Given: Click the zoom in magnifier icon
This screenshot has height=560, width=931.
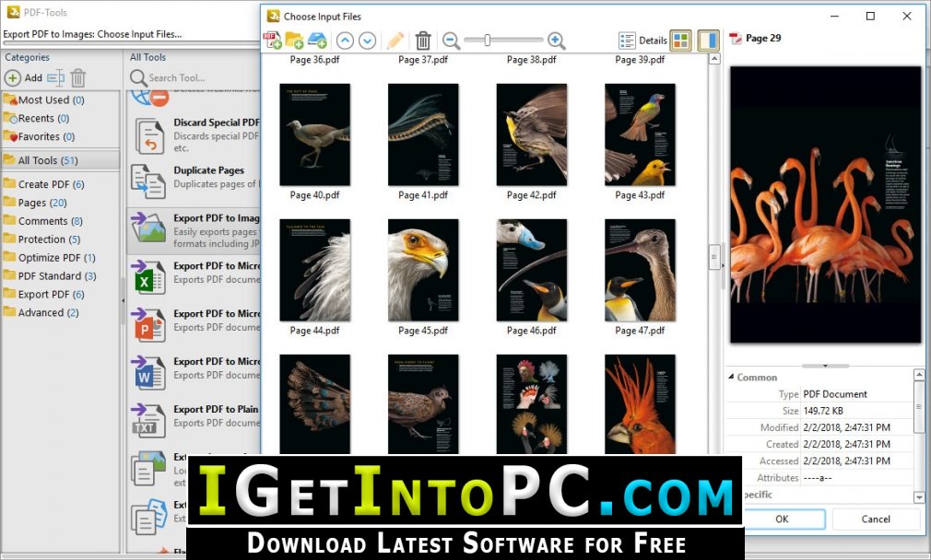Looking at the screenshot, I should [x=557, y=41].
